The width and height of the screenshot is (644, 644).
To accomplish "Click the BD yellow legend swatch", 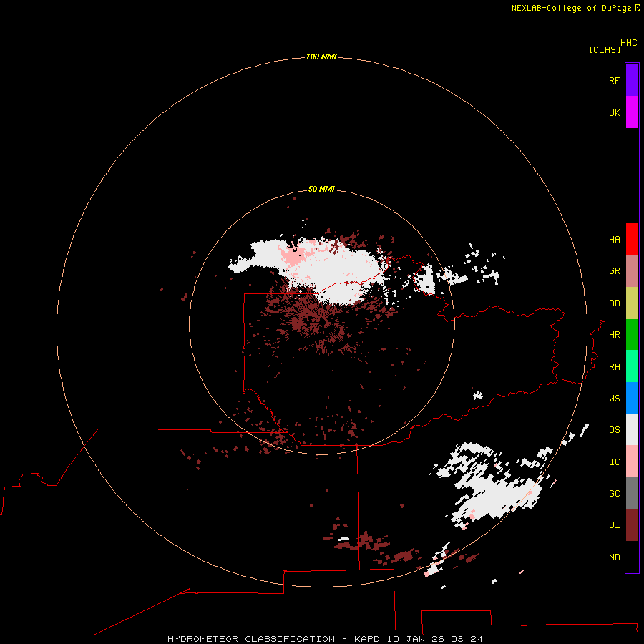I will [632, 303].
